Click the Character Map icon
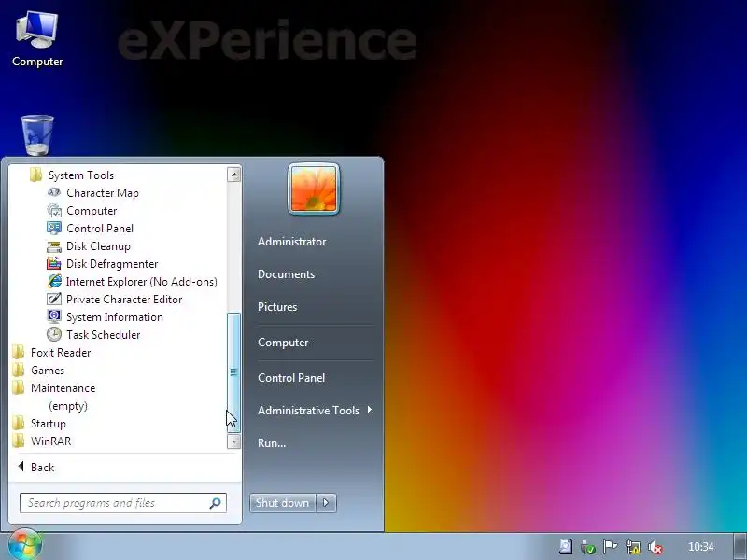The image size is (747, 560). pos(54,193)
